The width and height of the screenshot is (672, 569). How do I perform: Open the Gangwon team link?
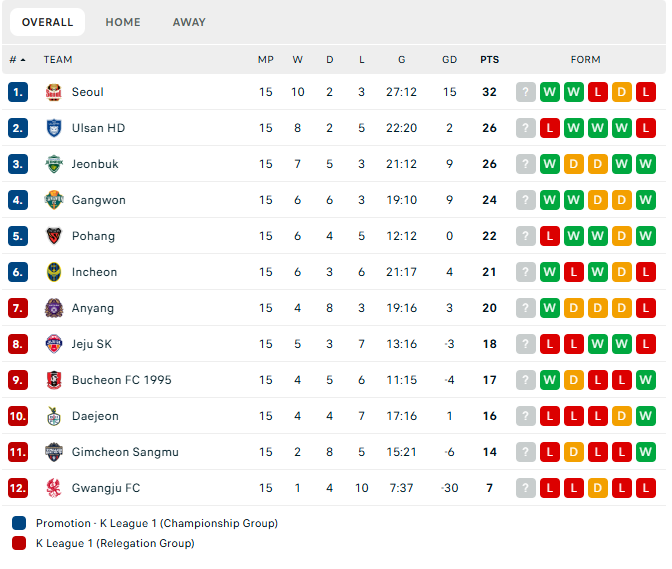(x=99, y=200)
